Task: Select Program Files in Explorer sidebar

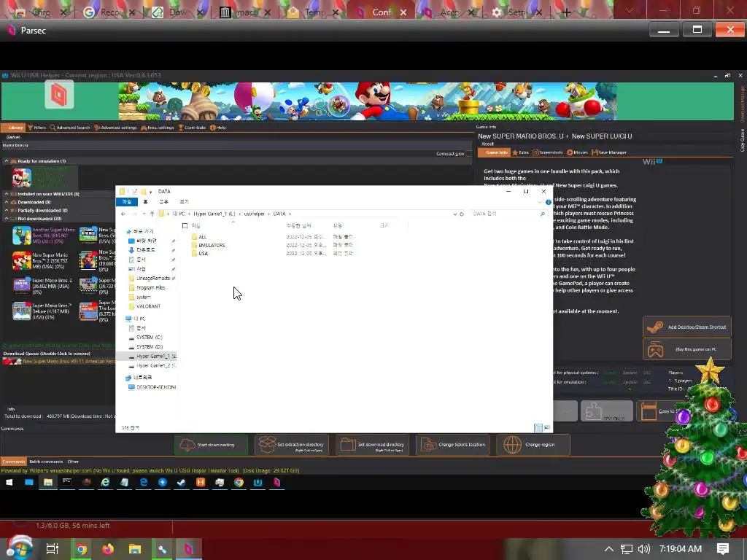Action: coord(150,287)
